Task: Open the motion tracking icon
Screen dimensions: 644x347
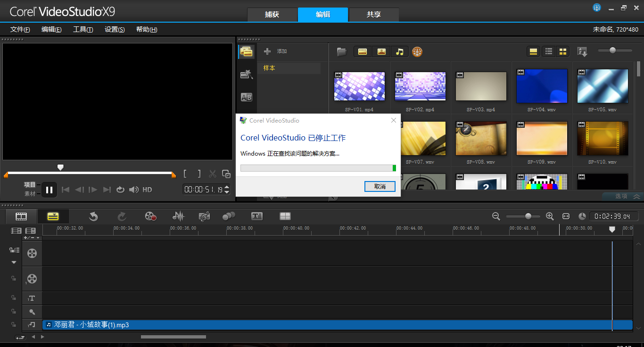Action: 229,216
